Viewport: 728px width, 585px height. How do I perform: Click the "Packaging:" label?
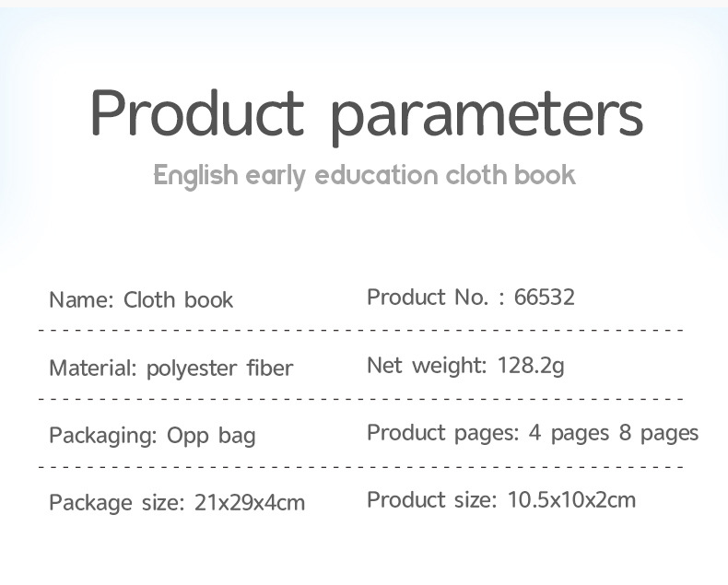pos(101,435)
